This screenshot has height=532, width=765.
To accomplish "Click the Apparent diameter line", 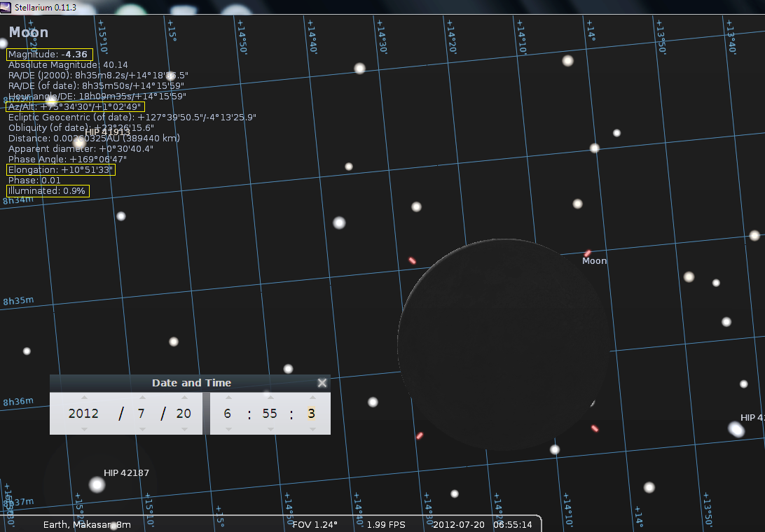I will pyautogui.click(x=81, y=148).
